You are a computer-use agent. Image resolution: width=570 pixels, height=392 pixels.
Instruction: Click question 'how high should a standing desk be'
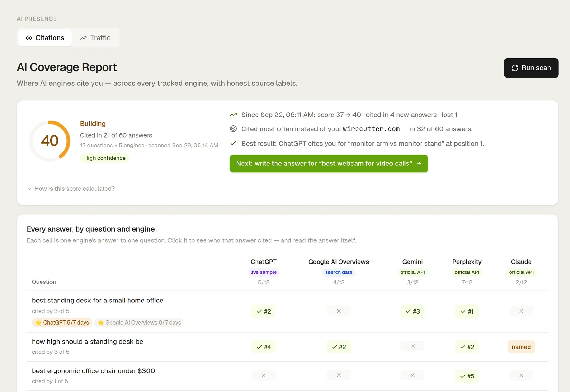[x=87, y=342]
